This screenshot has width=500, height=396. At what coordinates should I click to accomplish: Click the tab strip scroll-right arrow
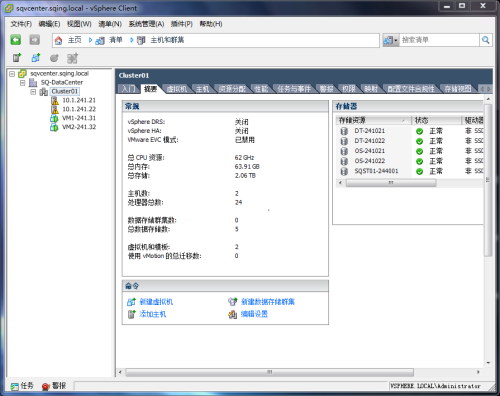(489, 89)
